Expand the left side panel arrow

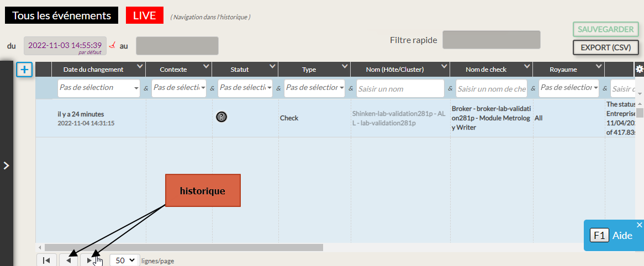pos(6,165)
